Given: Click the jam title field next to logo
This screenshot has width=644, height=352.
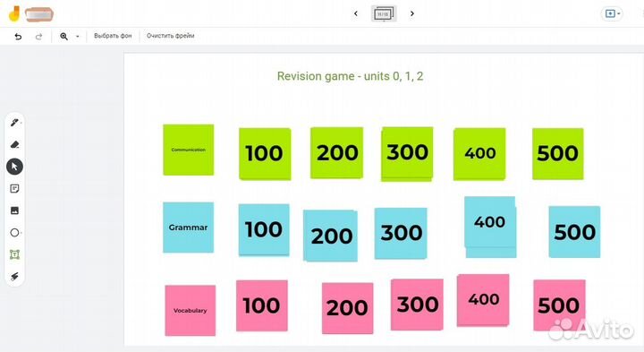Looking at the screenshot, I should pyautogui.click(x=39, y=14).
